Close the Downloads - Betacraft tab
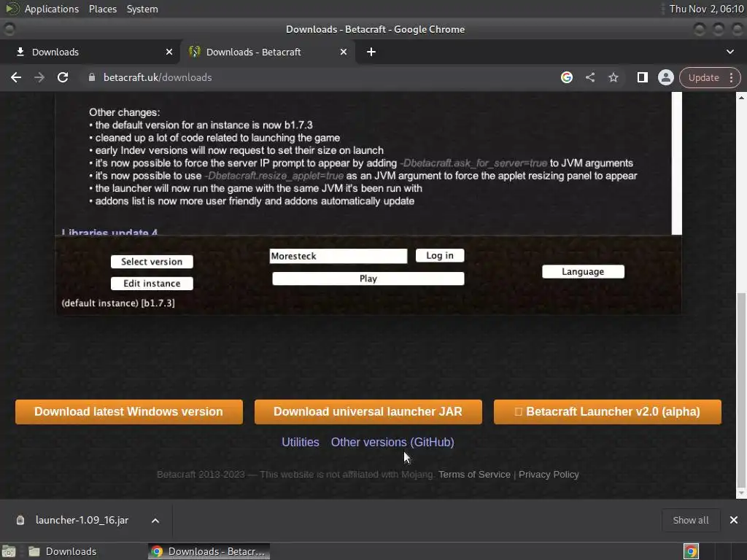The height and width of the screenshot is (560, 747). coord(344,52)
